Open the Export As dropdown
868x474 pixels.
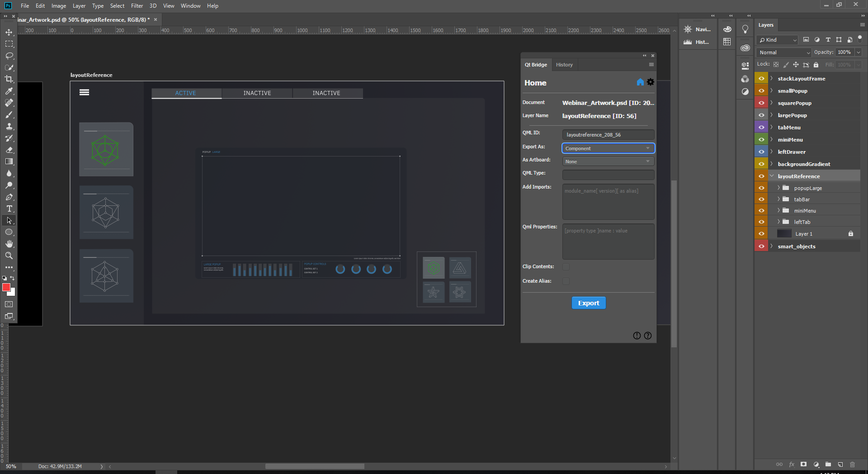(x=608, y=148)
